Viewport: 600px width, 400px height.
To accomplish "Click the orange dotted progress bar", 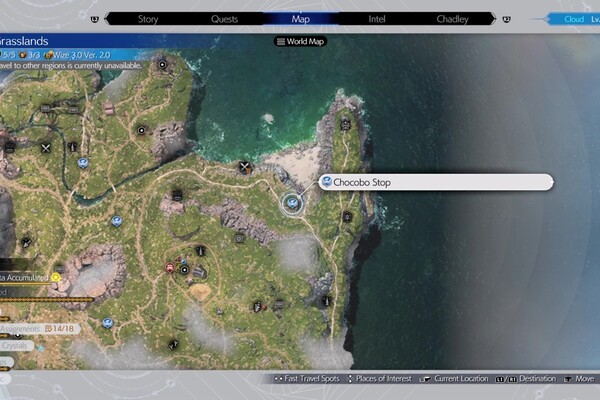I will 47,300.
